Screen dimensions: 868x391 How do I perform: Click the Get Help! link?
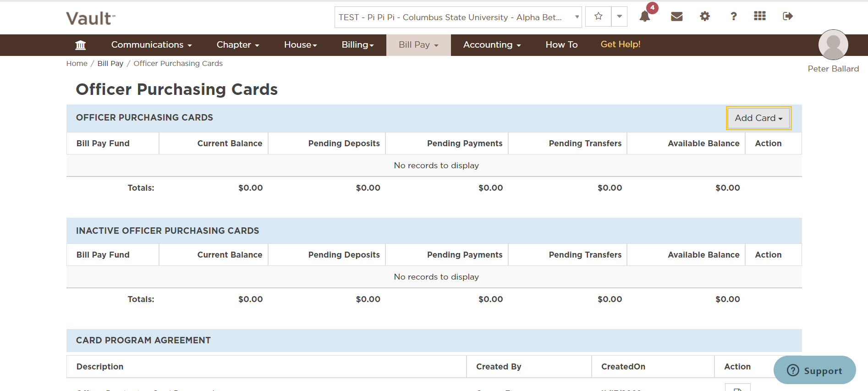coord(621,44)
